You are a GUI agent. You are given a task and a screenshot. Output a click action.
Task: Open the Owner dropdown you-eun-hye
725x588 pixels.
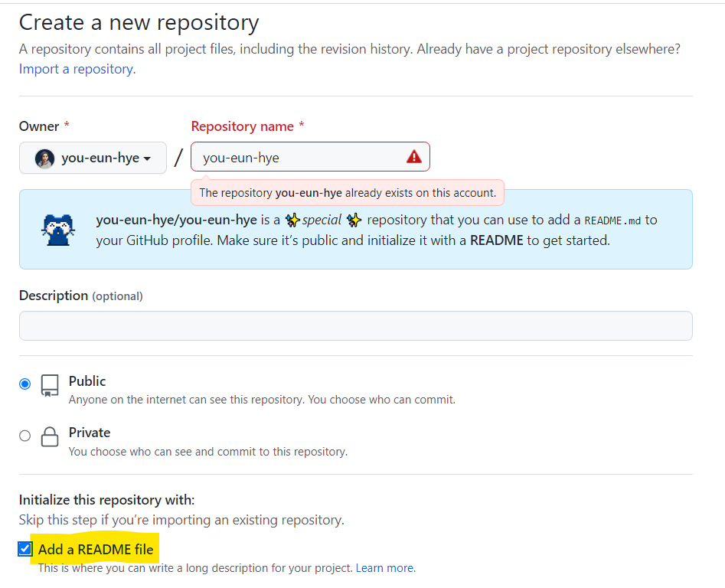click(x=93, y=158)
